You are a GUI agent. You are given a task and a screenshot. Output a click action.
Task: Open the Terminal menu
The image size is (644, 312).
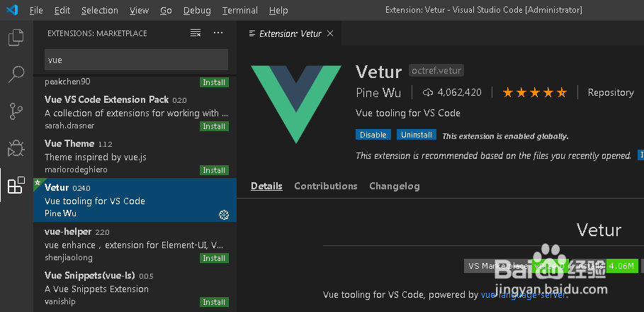point(239,10)
